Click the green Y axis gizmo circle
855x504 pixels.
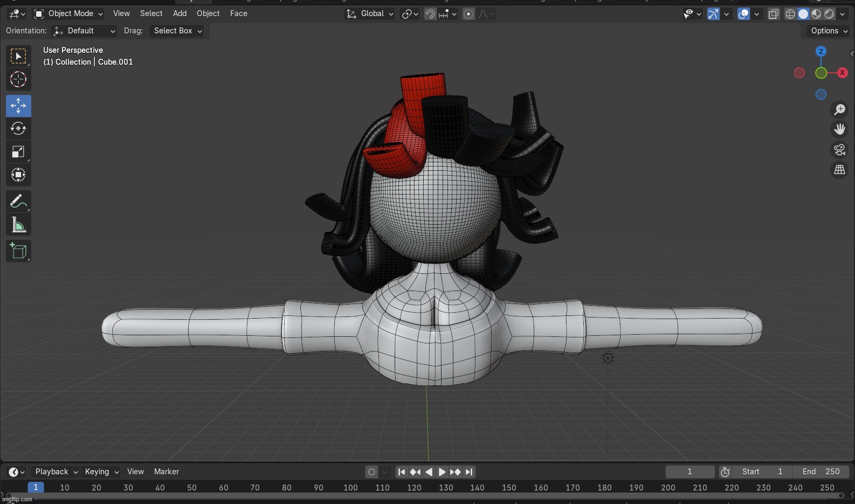click(x=821, y=73)
